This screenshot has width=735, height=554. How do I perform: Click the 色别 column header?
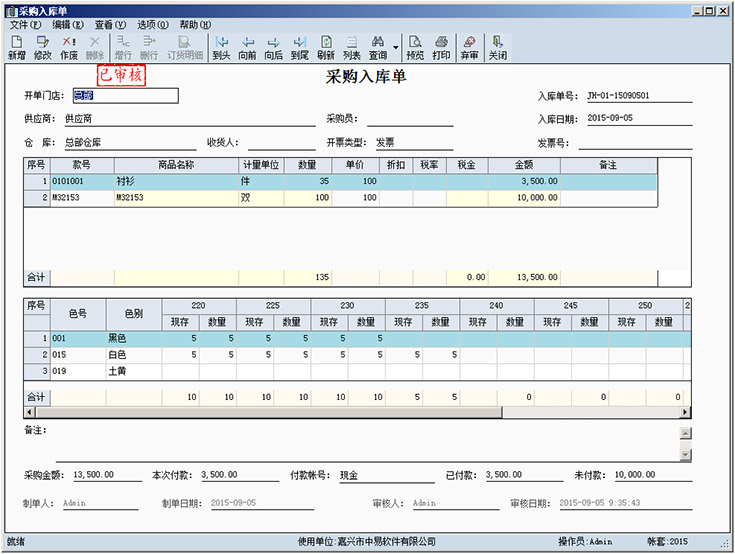point(134,314)
